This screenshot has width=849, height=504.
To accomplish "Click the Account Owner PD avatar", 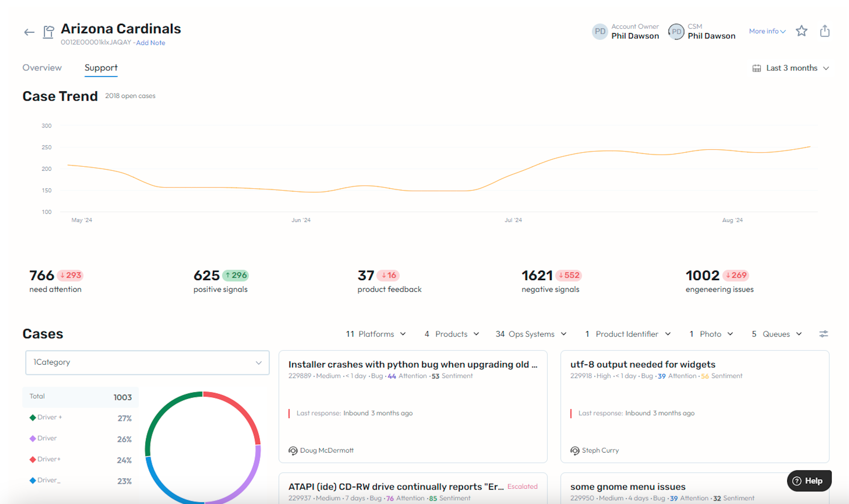I will click(x=600, y=32).
